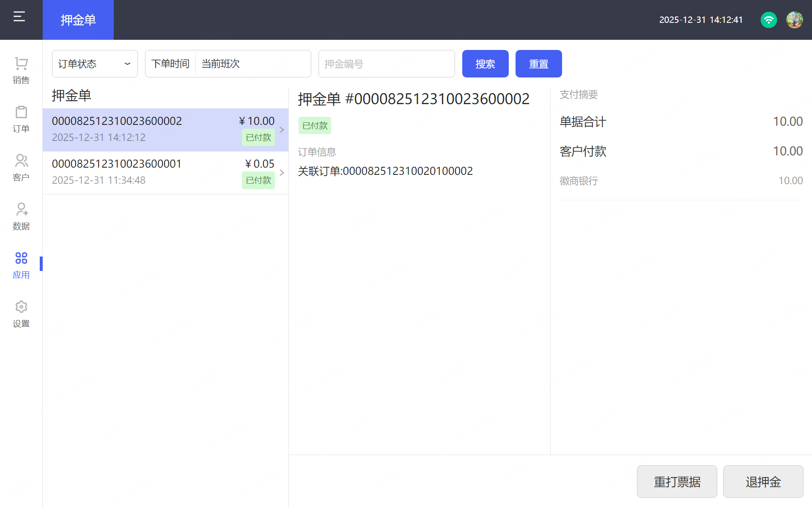Viewport: 812px width, 508px height.
Task: Expand the 订单状态 dropdown
Action: point(95,64)
